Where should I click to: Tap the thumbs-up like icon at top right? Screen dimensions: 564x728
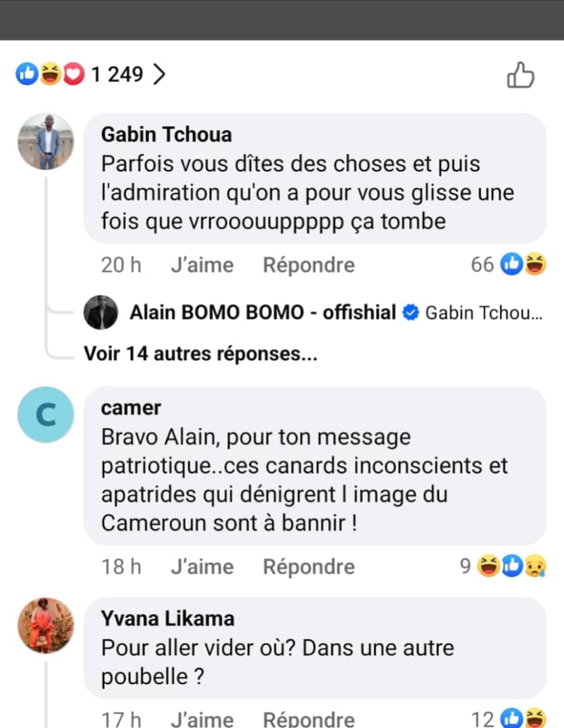coord(520,75)
